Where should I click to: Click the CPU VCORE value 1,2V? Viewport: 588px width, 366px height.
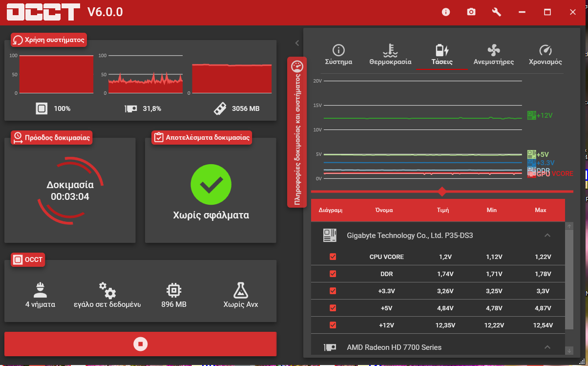pos(445,257)
